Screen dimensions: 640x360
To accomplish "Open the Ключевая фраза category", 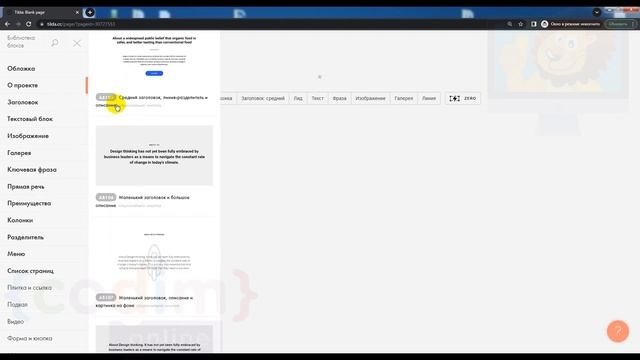I will pyautogui.click(x=32, y=169).
